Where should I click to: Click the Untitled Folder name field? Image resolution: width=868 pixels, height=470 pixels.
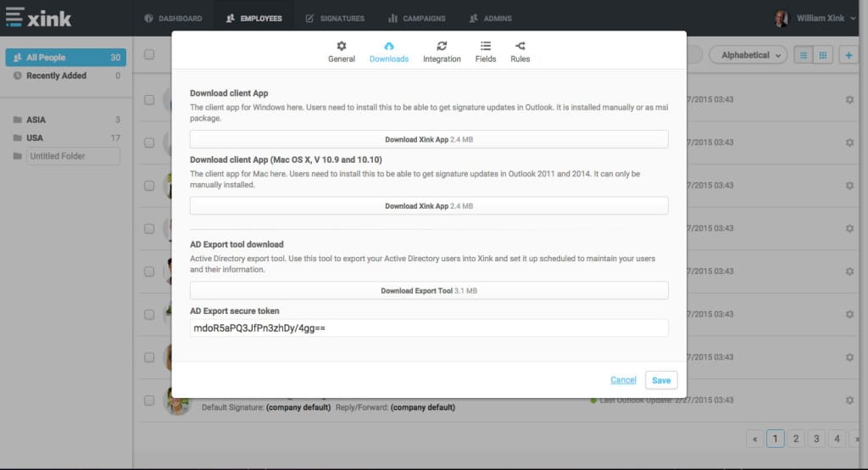73,156
